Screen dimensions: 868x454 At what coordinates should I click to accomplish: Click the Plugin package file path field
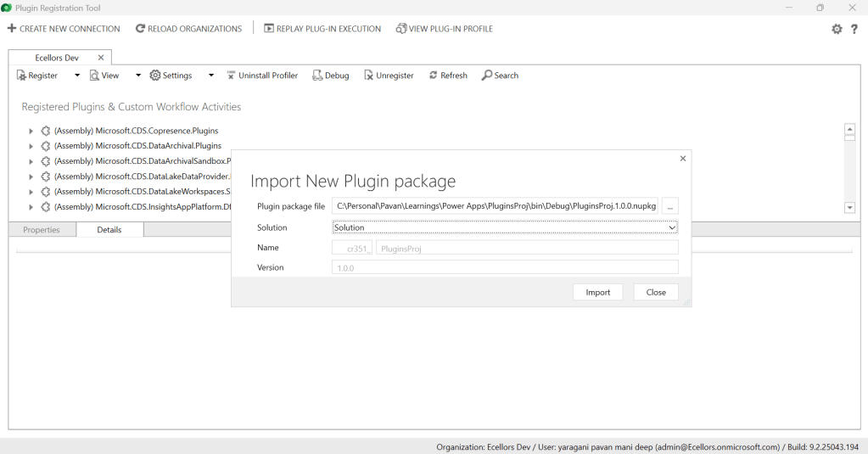click(x=495, y=207)
